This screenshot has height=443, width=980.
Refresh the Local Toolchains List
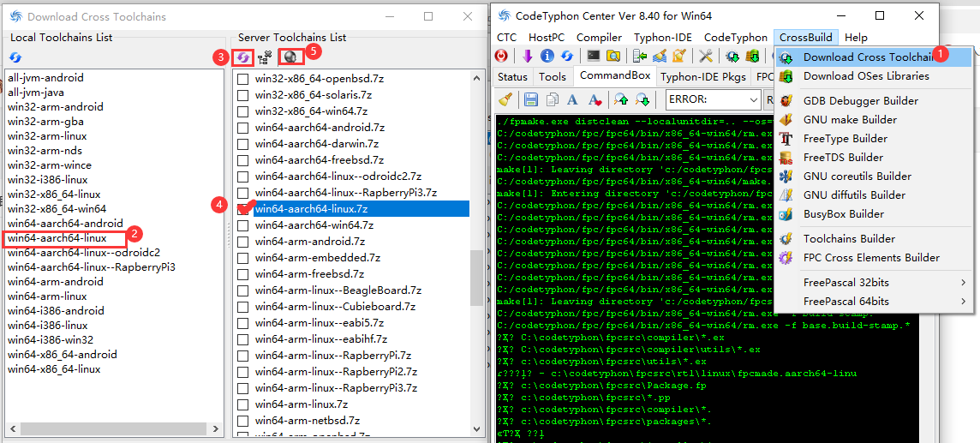click(15, 57)
